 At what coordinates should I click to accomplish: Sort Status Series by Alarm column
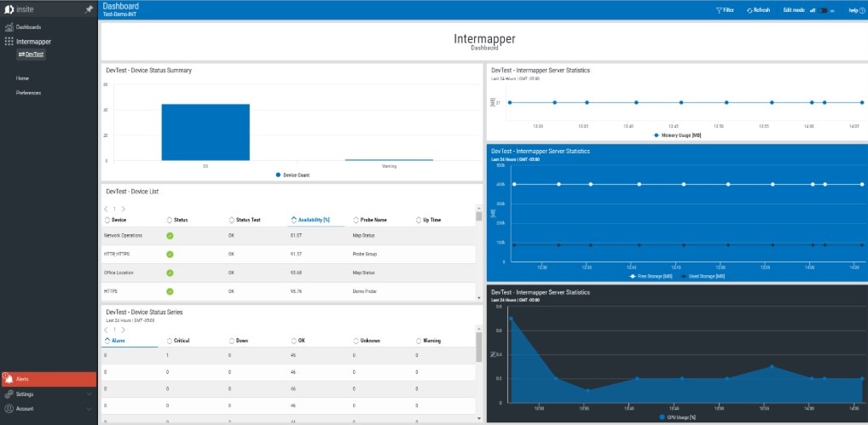tap(114, 341)
